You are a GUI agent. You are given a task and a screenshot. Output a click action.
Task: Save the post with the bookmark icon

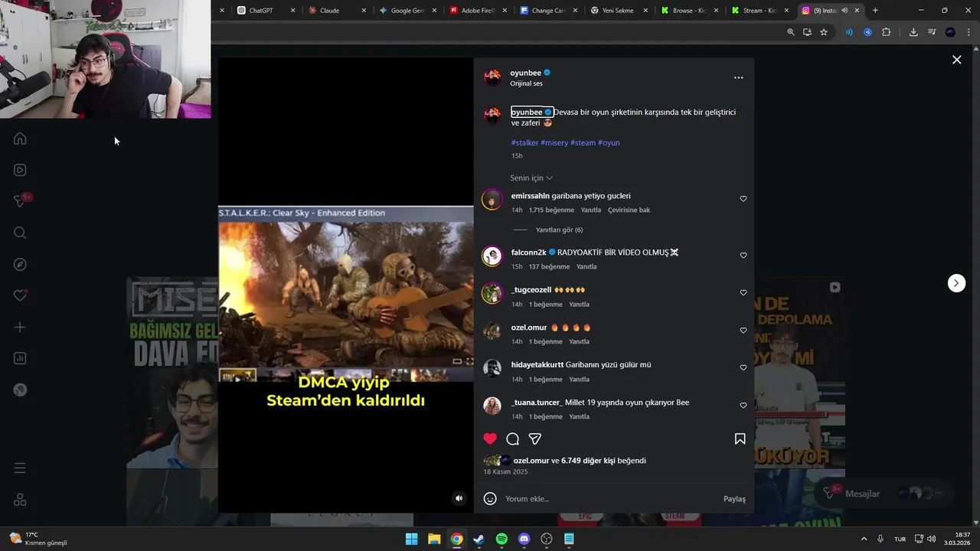[740, 439]
